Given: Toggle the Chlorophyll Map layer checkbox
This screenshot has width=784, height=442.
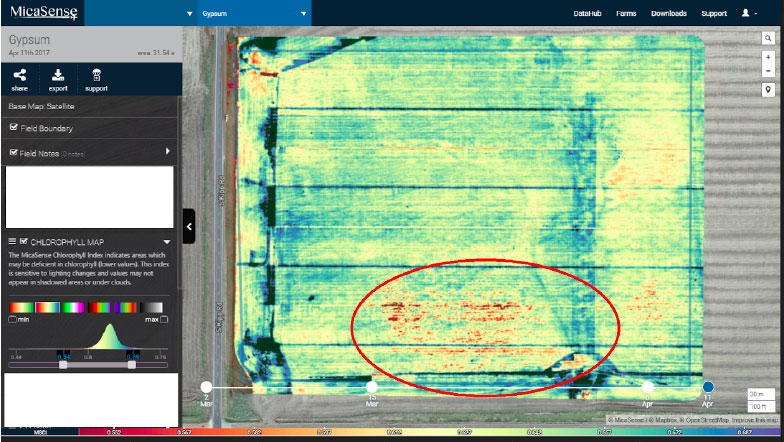Looking at the screenshot, I should 24,241.
